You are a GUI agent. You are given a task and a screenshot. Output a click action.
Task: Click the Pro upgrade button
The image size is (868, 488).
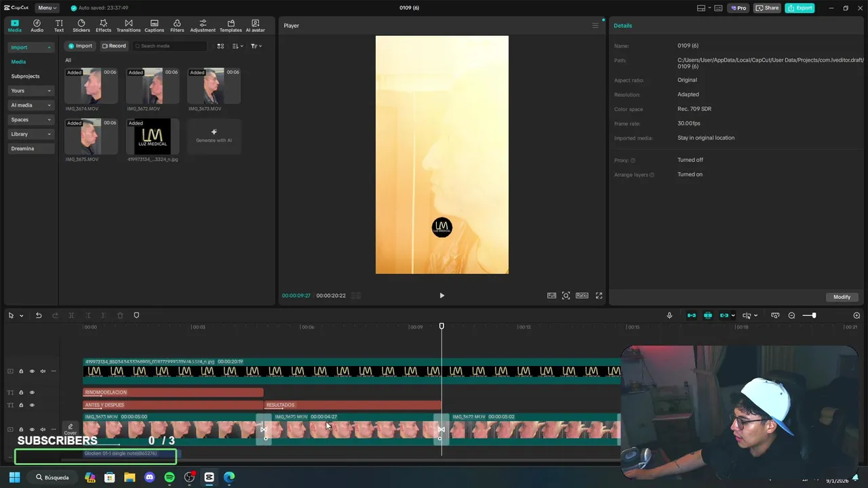tap(738, 8)
